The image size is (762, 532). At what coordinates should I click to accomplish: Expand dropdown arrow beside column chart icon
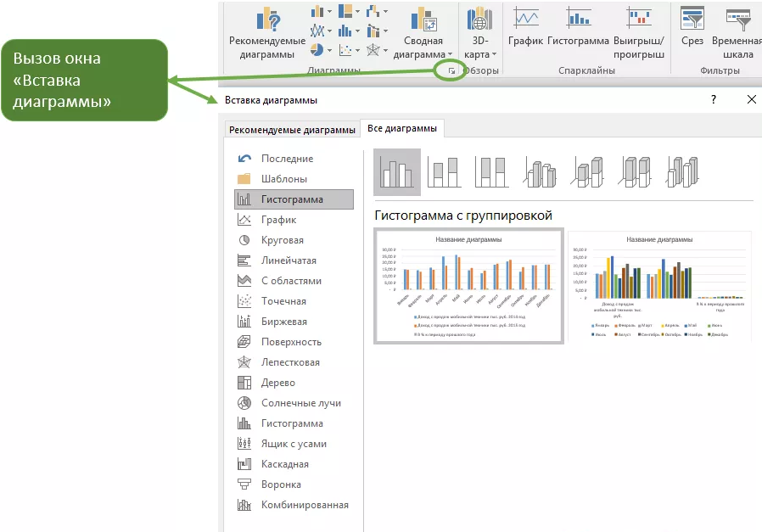(329, 11)
